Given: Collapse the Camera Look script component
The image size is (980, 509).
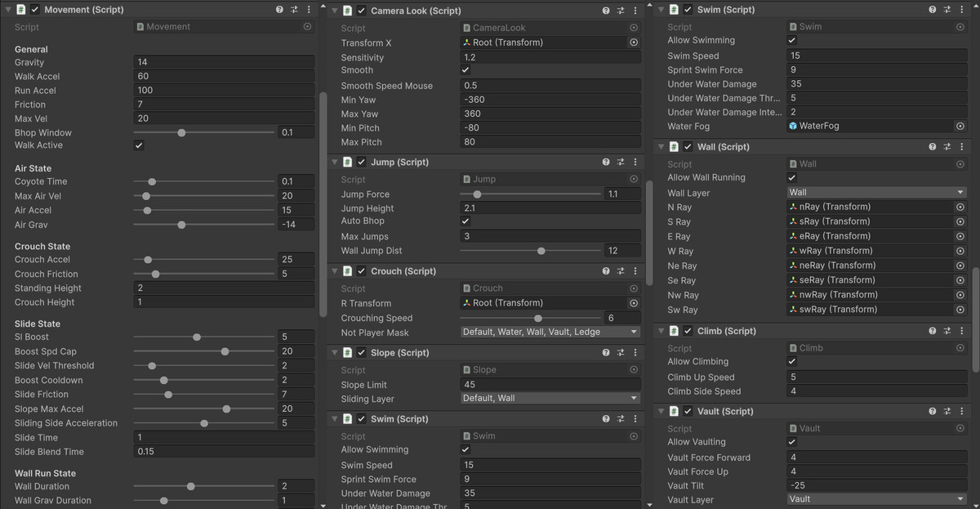Looking at the screenshot, I should click(335, 11).
